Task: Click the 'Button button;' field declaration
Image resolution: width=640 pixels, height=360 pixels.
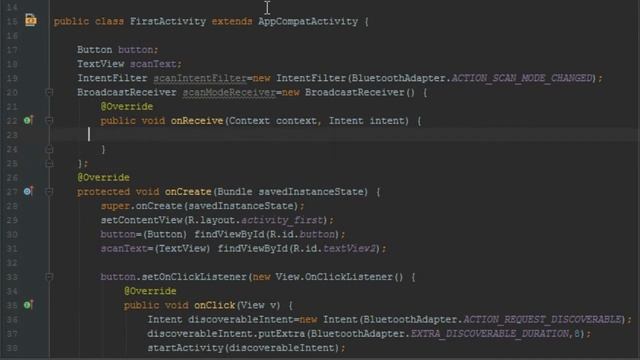Action: [118, 50]
